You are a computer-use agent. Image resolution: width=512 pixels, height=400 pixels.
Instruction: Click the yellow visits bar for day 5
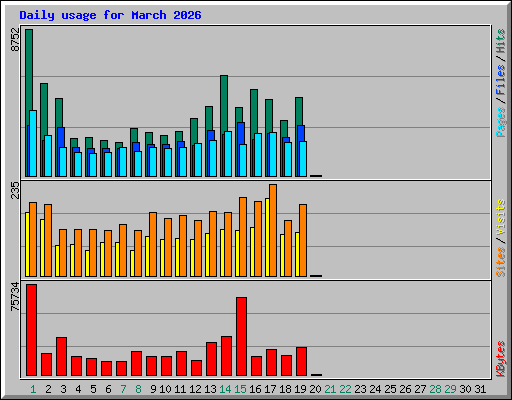click(x=87, y=263)
